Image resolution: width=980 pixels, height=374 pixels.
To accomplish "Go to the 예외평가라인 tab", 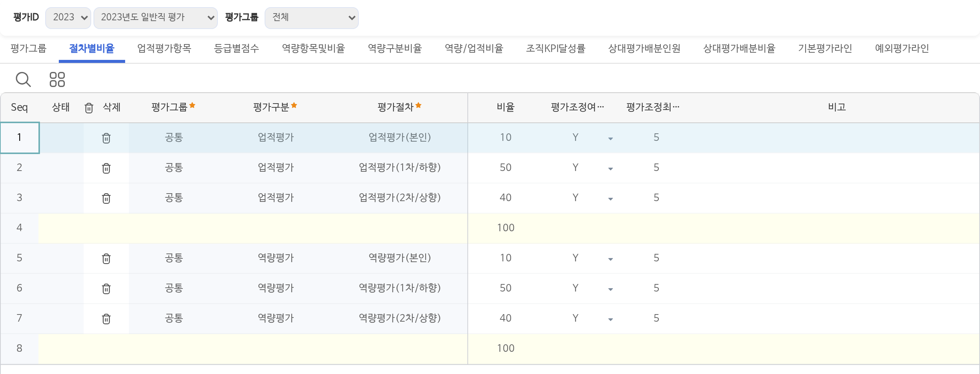I will pyautogui.click(x=902, y=48).
